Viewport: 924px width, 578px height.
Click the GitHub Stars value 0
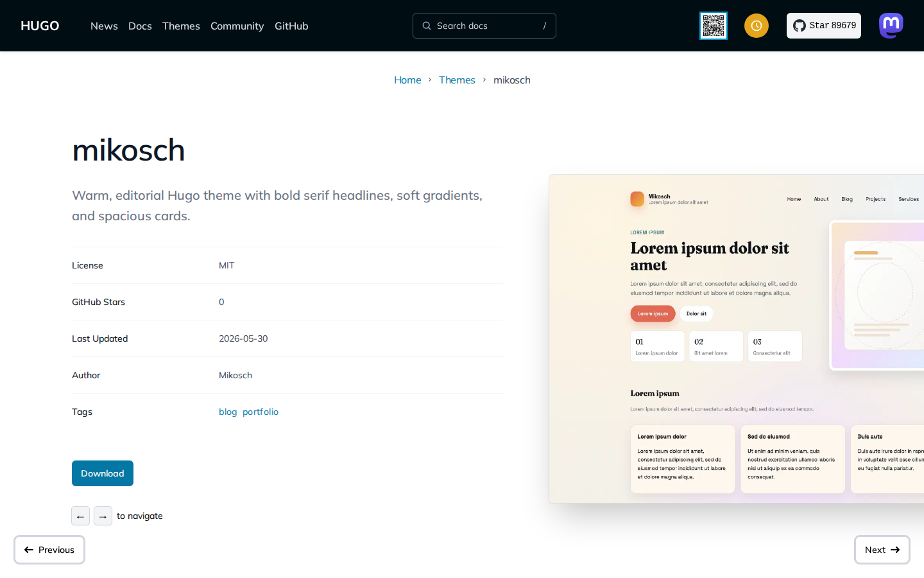221,302
